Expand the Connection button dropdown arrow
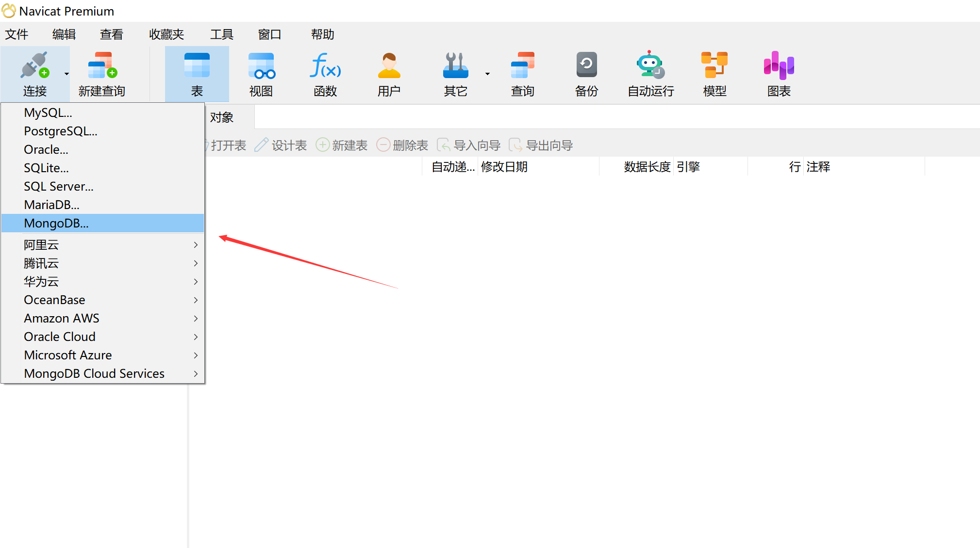The height and width of the screenshot is (548, 980). tap(66, 74)
